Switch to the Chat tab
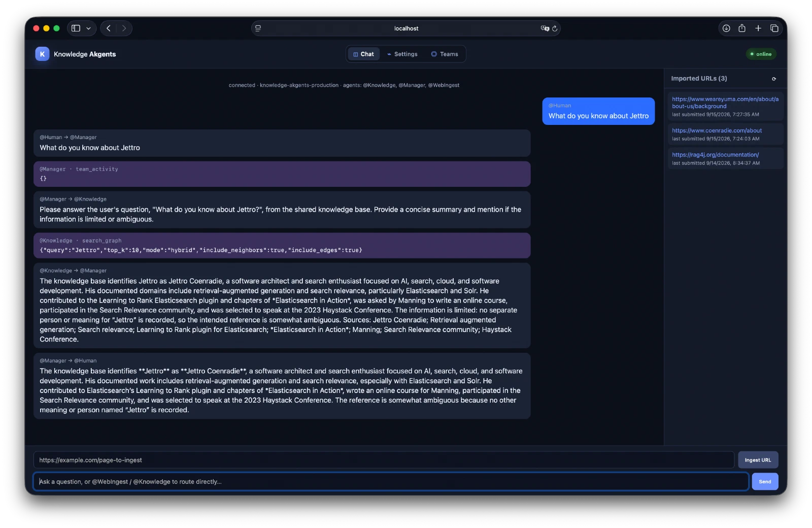This screenshot has width=812, height=528. pos(364,54)
